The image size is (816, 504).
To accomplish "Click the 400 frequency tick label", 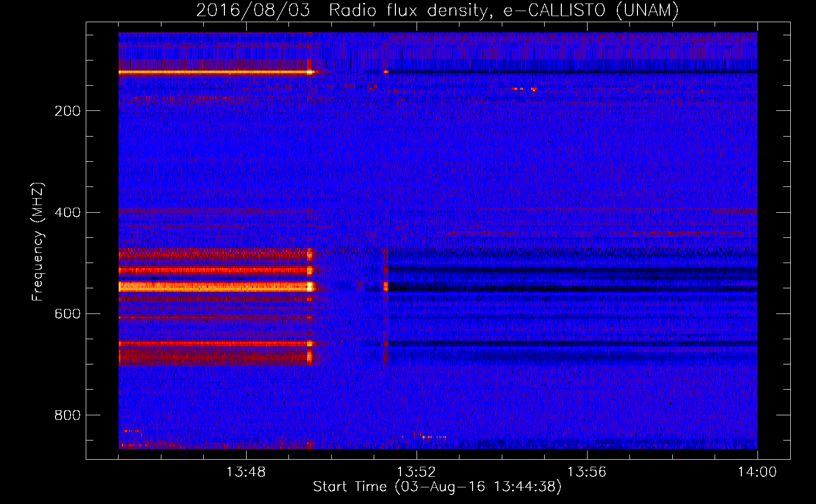I will tap(68, 212).
